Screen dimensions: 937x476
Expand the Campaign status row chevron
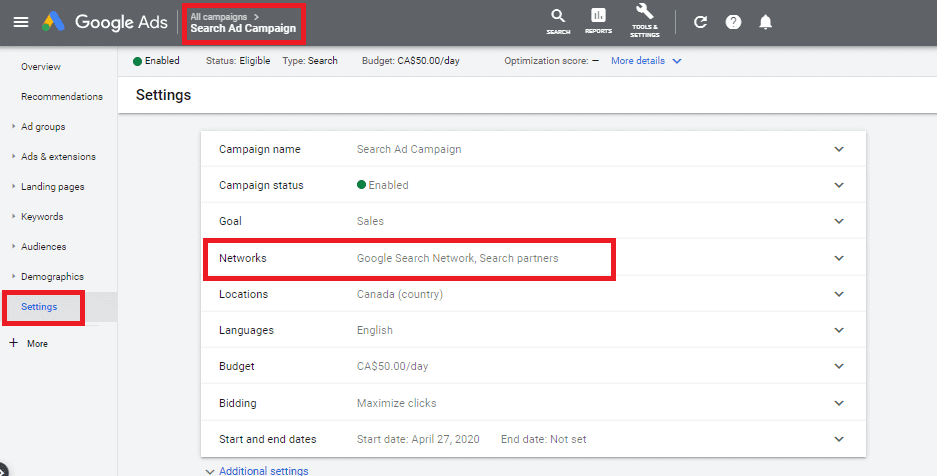839,185
